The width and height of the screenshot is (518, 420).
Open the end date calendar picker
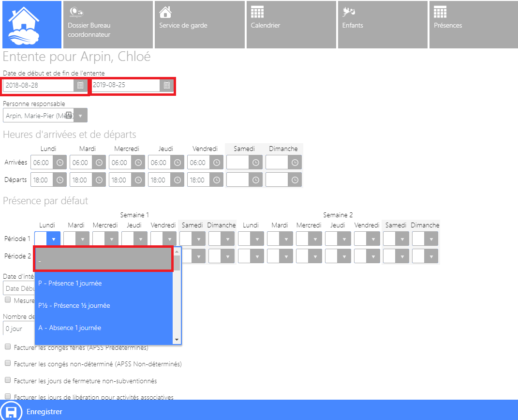(167, 85)
